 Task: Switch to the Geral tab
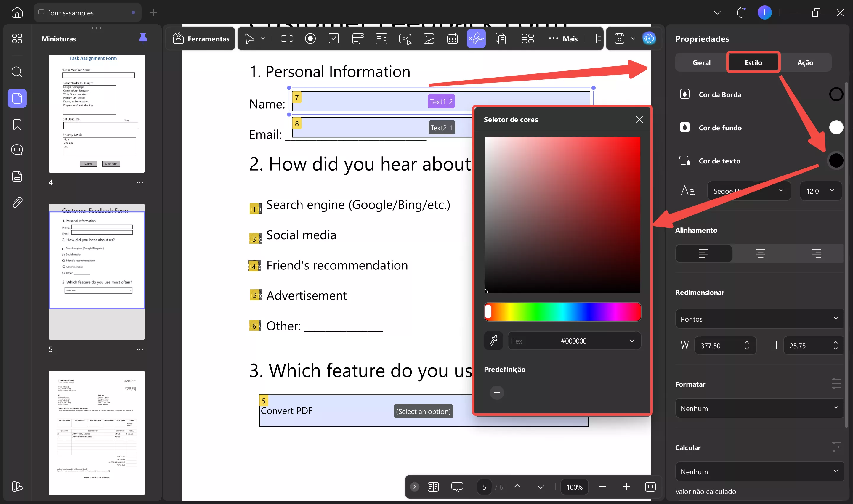701,62
